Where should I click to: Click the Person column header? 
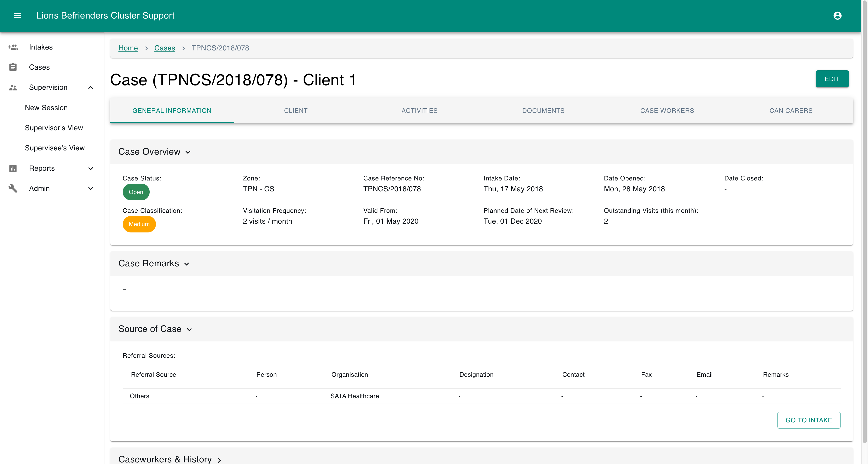(266, 374)
